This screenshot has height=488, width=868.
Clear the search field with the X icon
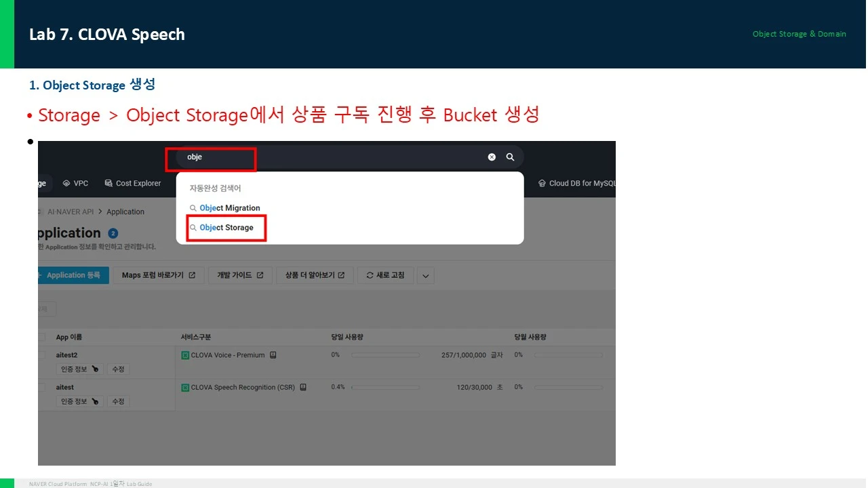click(492, 157)
